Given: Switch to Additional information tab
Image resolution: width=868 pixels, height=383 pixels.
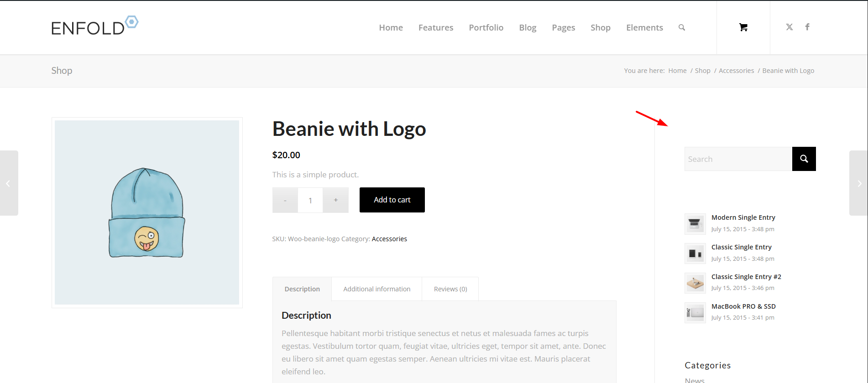Looking at the screenshot, I should tap(376, 289).
